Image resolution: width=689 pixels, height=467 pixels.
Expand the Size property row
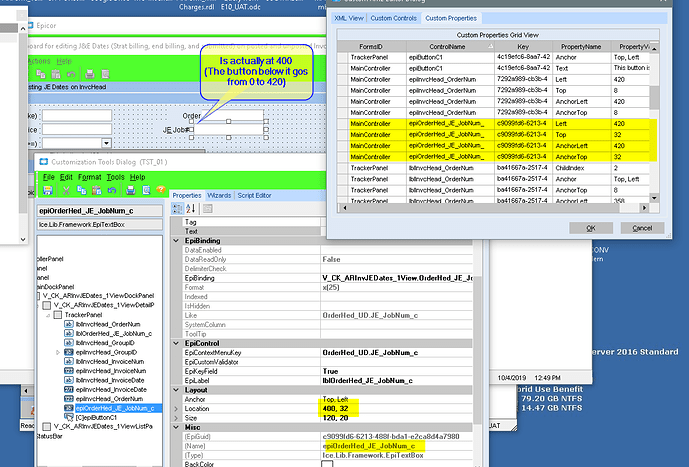[178, 418]
